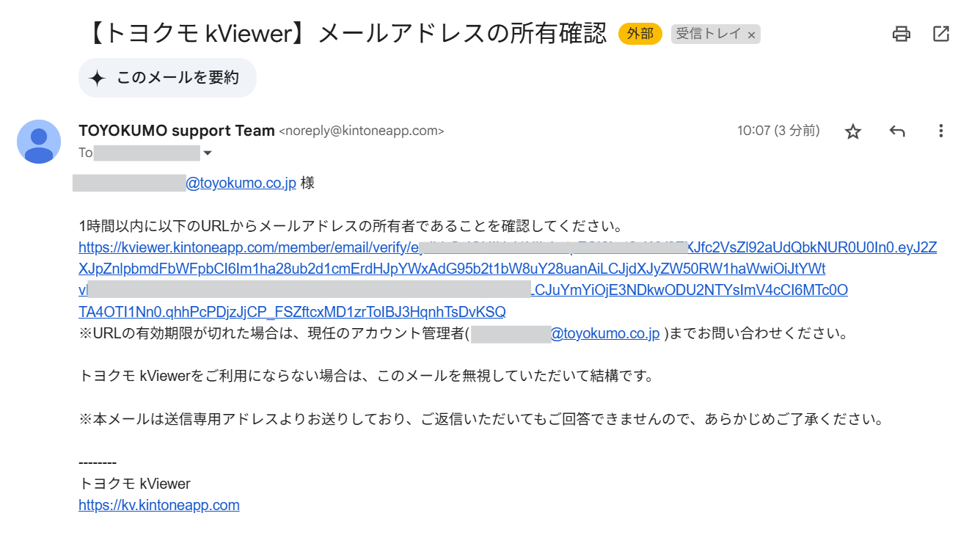Star the TOYOKUMO support Team message
Viewport: 980px width, 538px height.
pyautogui.click(x=852, y=131)
